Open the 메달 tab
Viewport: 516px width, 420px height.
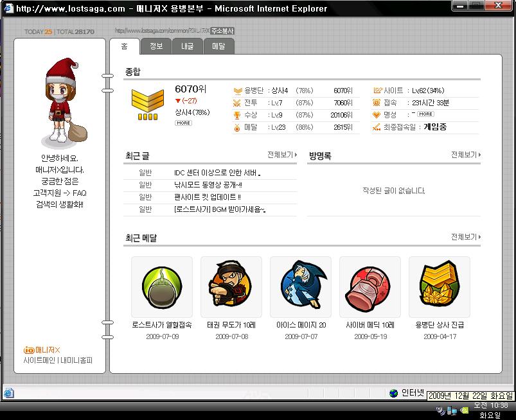(x=219, y=46)
